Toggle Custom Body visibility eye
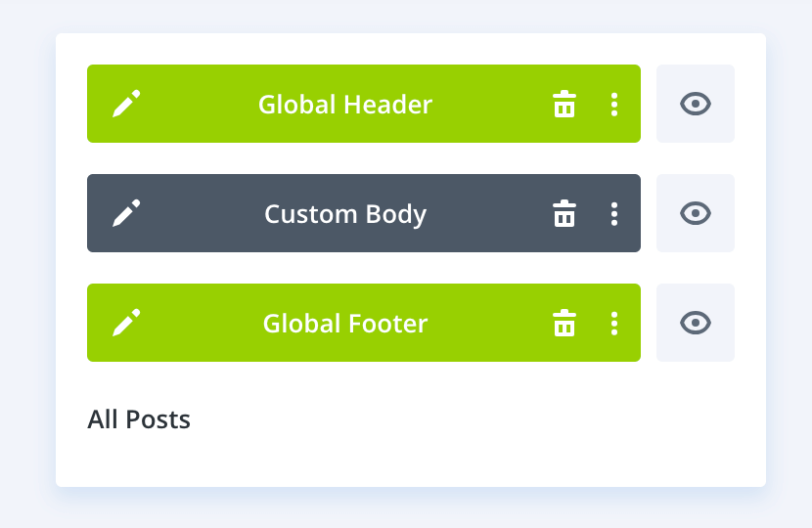The height and width of the screenshot is (528, 812). point(695,213)
